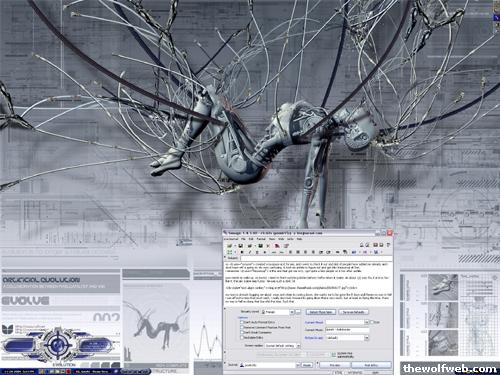This screenshot has width=500, height=375.
Task: Open the Security Level dropdown
Action: [x=292, y=312]
